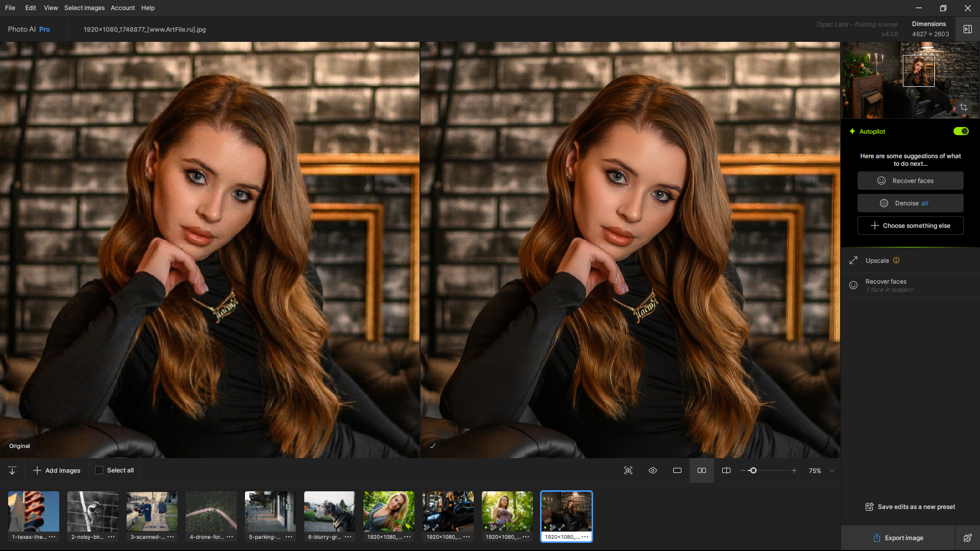Click the Denoise all suggestion button
Image resolution: width=980 pixels, height=551 pixels.
tap(911, 203)
